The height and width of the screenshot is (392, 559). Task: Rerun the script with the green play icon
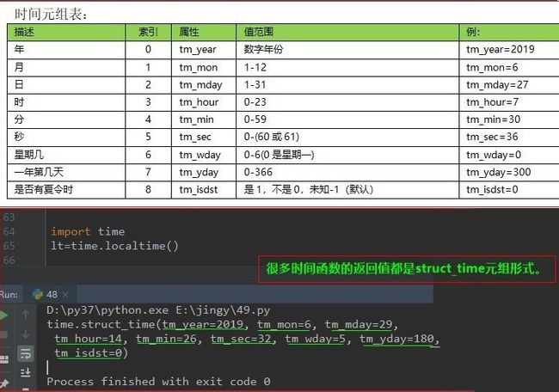(3, 315)
